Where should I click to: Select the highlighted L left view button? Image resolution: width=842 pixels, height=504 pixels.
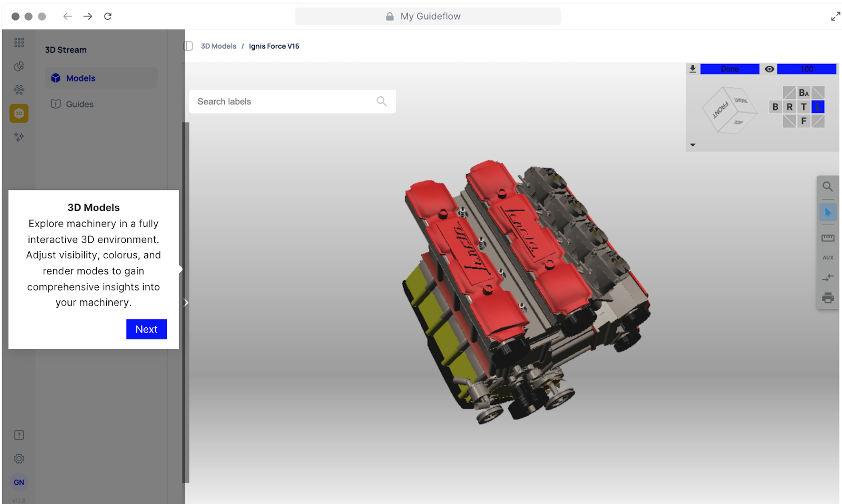[818, 107]
